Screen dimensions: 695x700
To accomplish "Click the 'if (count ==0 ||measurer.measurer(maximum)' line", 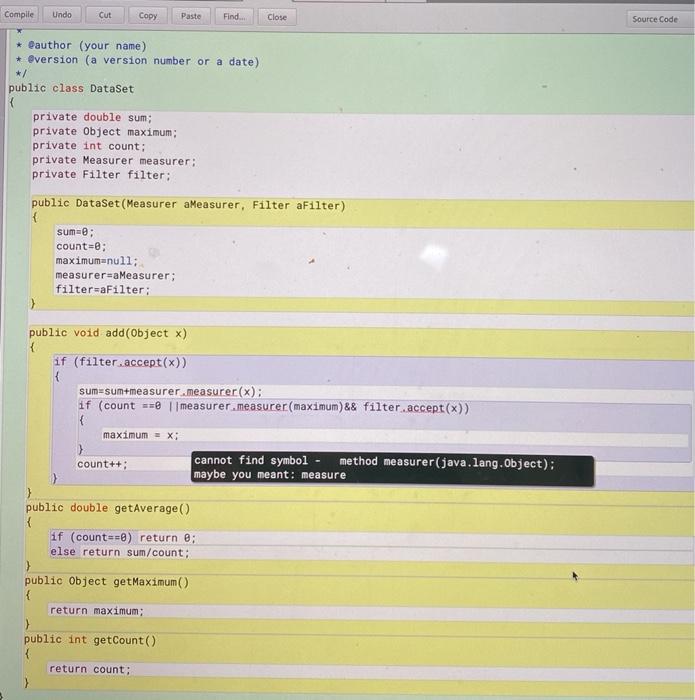I will pyautogui.click(x=274, y=407).
